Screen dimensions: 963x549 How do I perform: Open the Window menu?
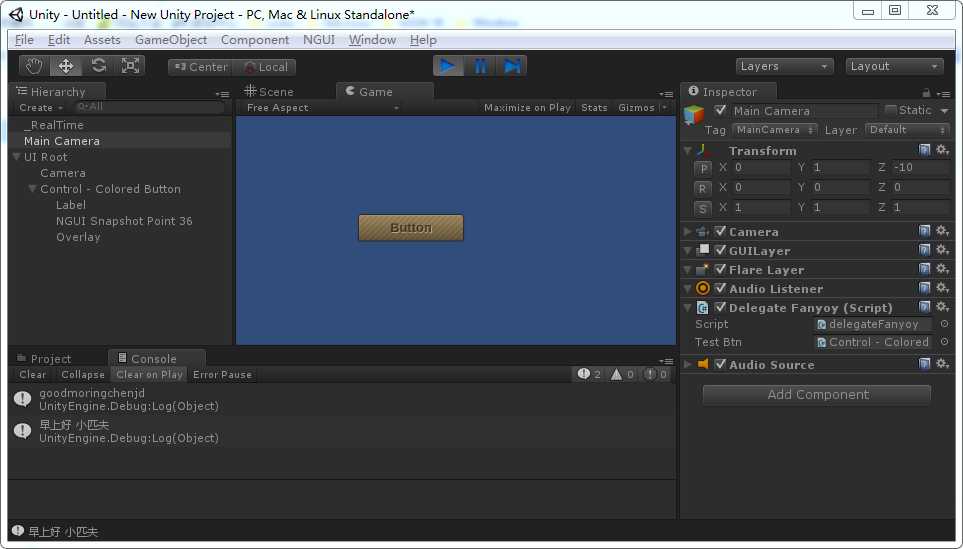[x=372, y=40]
